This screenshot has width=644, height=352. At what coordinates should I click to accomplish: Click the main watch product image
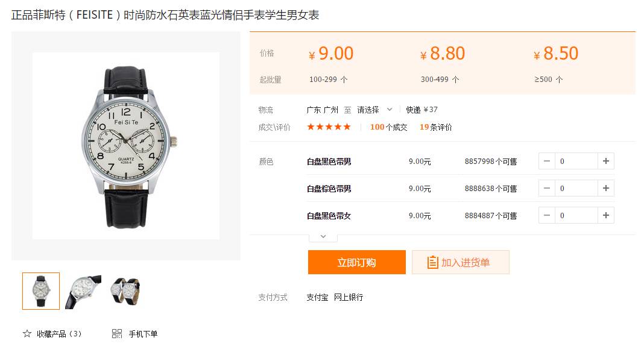point(126,146)
